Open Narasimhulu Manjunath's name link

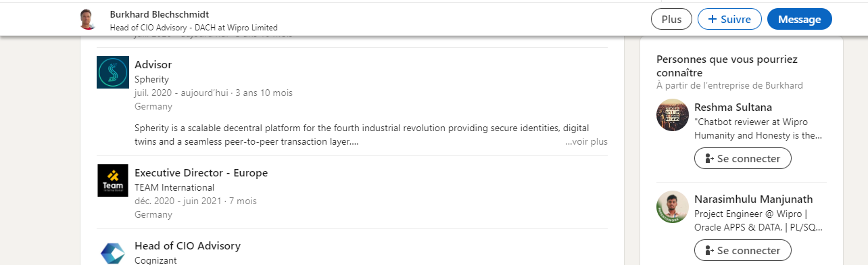coord(754,199)
